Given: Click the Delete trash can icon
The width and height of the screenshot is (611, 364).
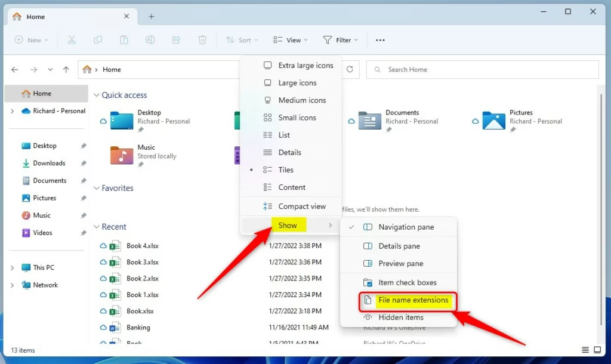Looking at the screenshot, I should pos(203,40).
